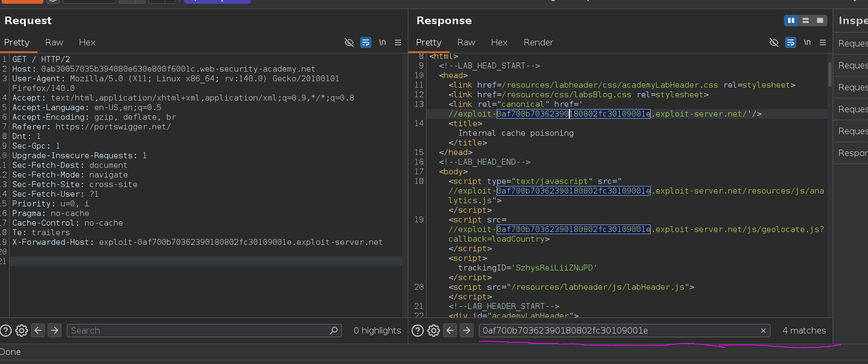Click the 'Upgrade-Insecure-Requests: 1' header line
This screenshot has height=364, width=868.
click(80, 156)
